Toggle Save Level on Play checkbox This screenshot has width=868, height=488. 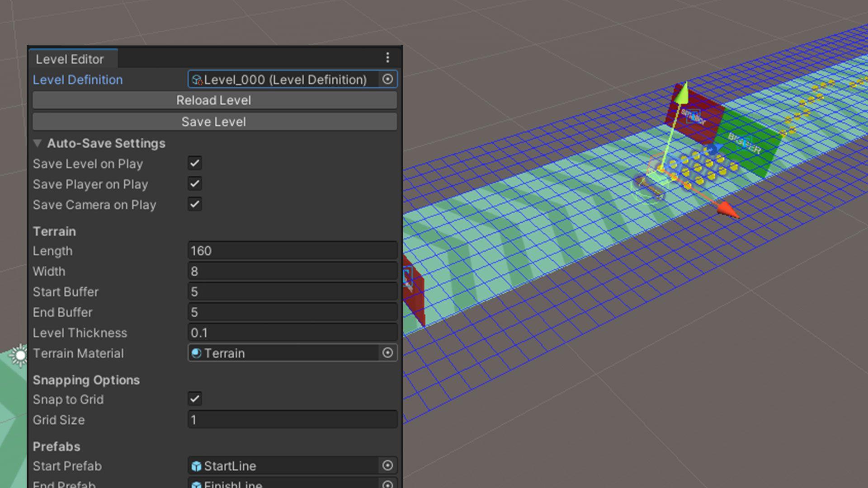pos(194,163)
